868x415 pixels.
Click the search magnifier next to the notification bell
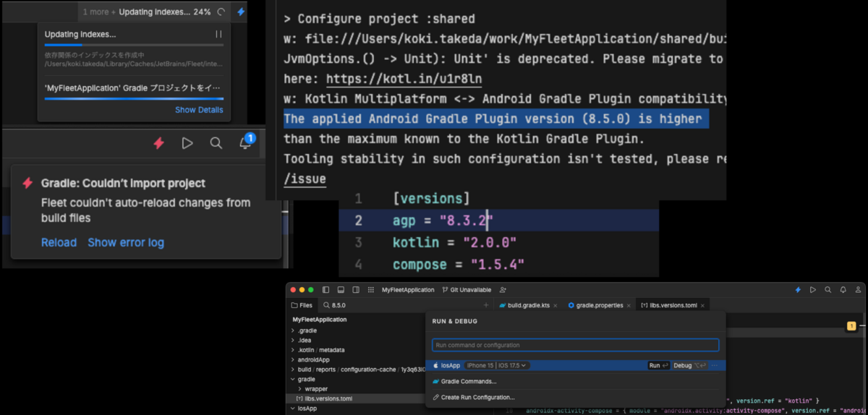tap(216, 143)
